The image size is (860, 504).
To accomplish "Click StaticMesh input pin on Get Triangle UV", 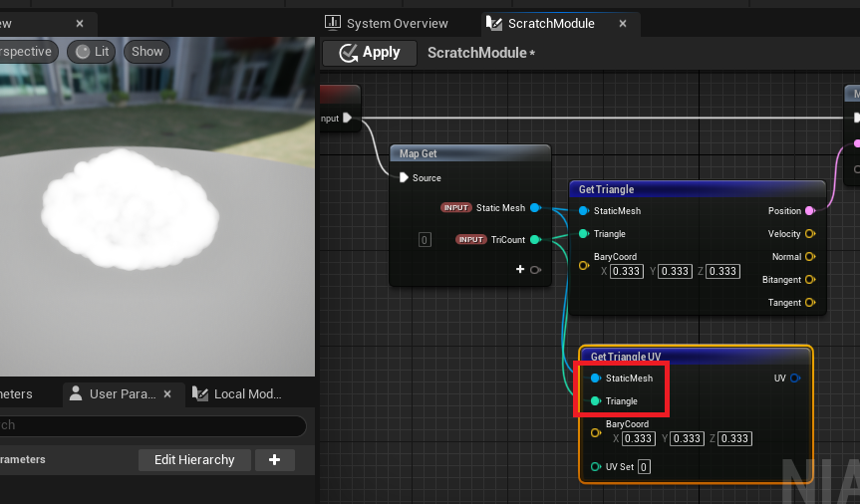I will click(596, 378).
